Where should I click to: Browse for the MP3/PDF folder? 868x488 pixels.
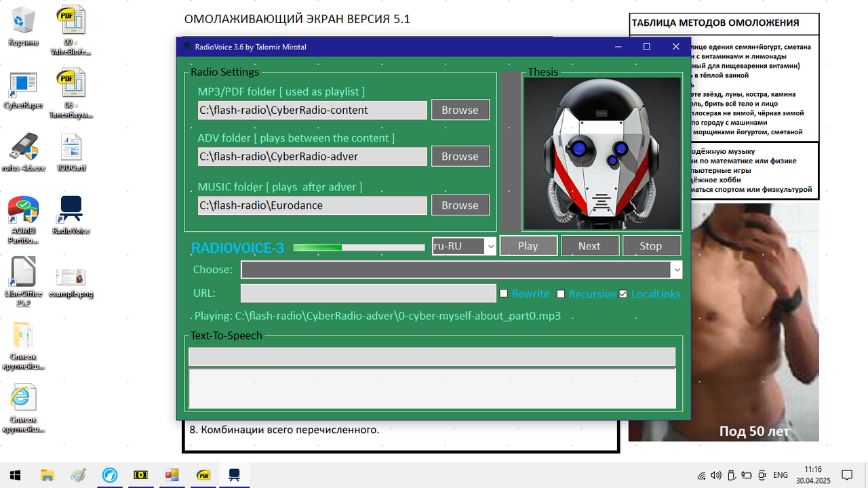click(x=460, y=110)
